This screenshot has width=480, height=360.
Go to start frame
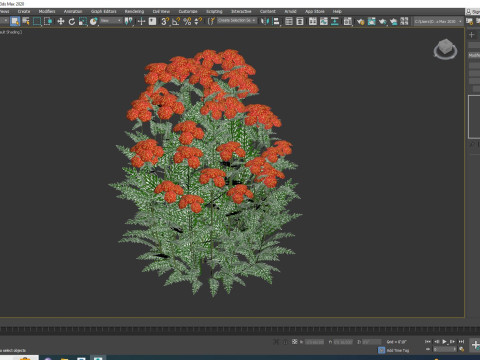coord(428,341)
